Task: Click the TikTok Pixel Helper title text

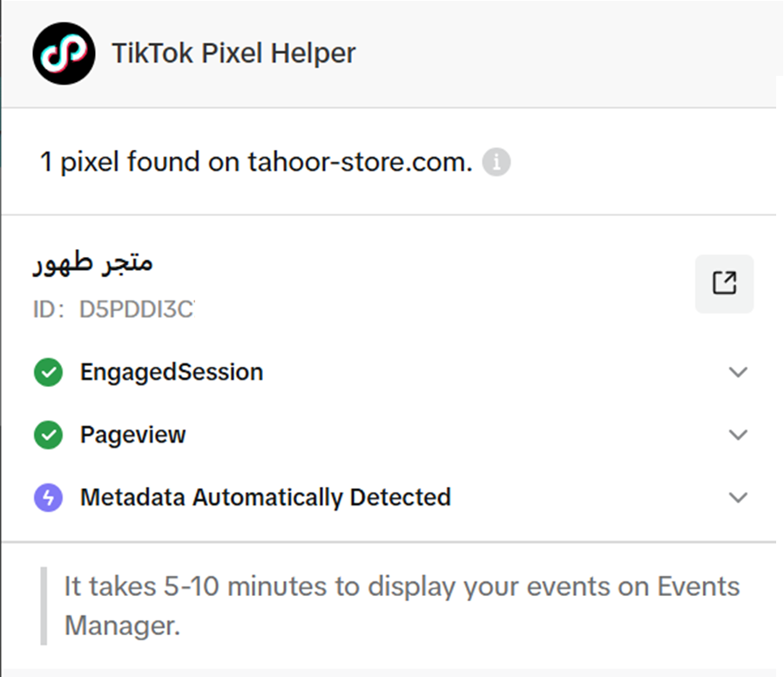Action: [233, 53]
